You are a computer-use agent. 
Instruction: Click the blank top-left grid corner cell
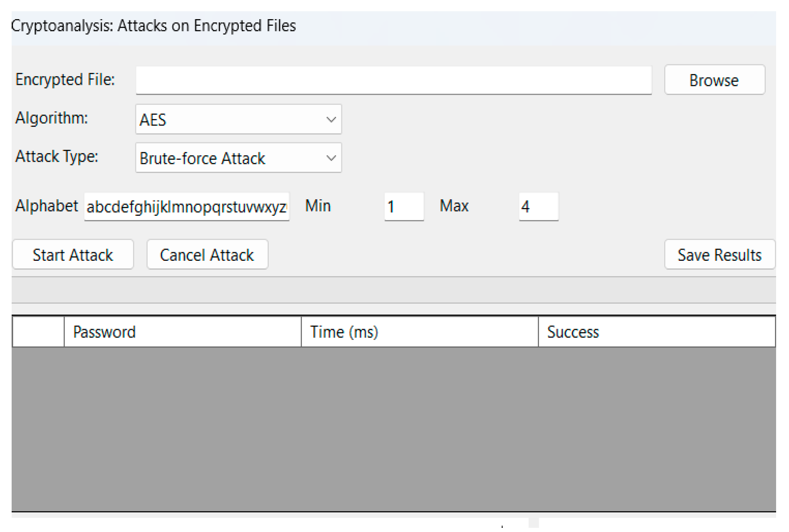pos(38,332)
